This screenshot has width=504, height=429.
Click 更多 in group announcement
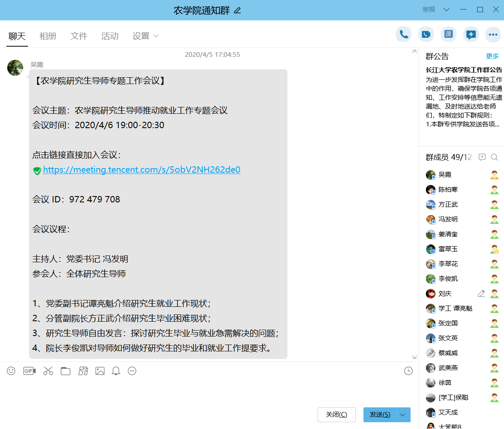click(492, 56)
